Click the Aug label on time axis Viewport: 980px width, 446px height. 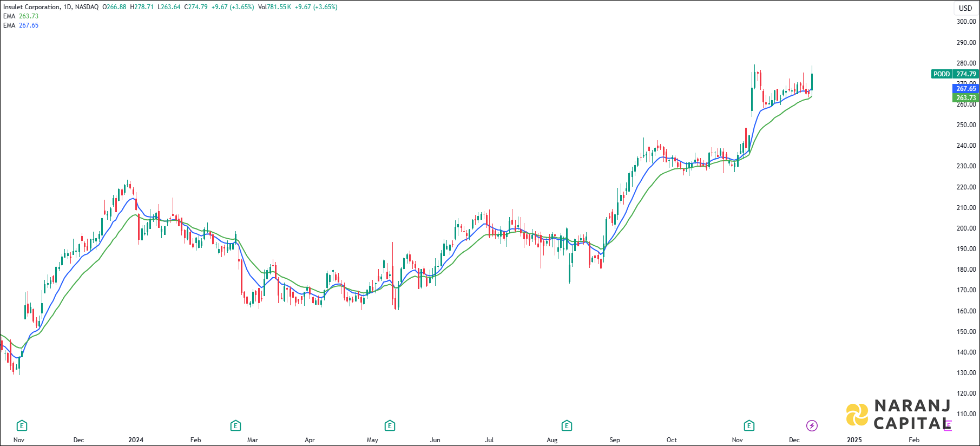552,440
